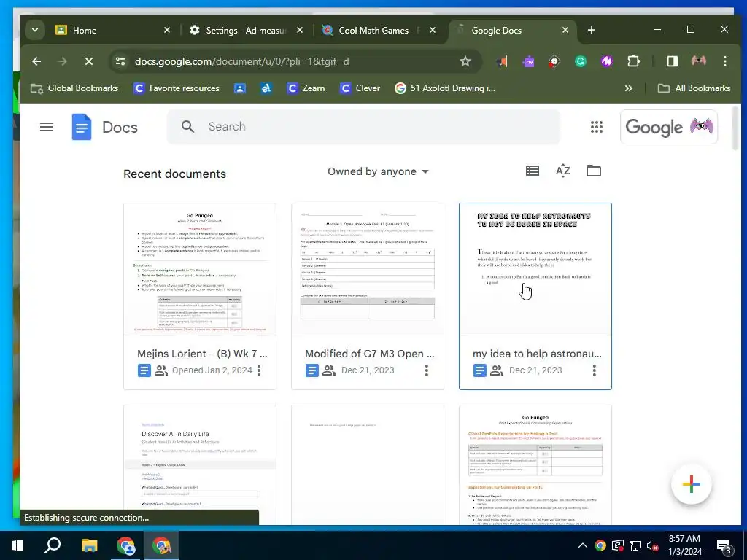View site information icon in address bar
747x560 pixels.
tap(120, 61)
